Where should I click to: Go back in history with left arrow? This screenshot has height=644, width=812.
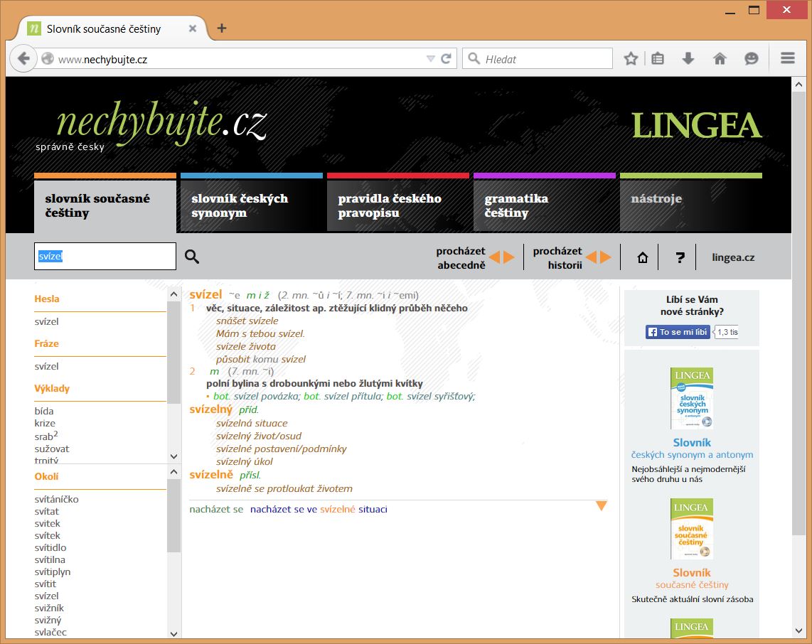pyautogui.click(x=592, y=257)
